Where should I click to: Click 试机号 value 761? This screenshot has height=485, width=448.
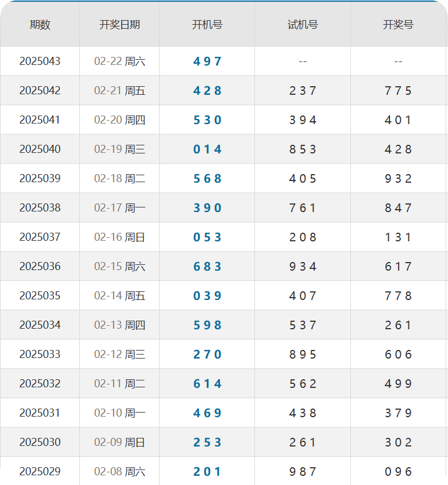point(303,207)
